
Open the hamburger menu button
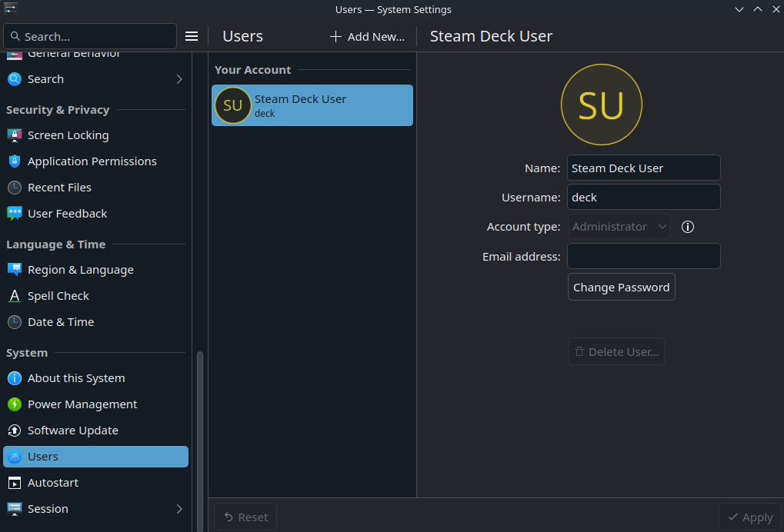click(192, 36)
